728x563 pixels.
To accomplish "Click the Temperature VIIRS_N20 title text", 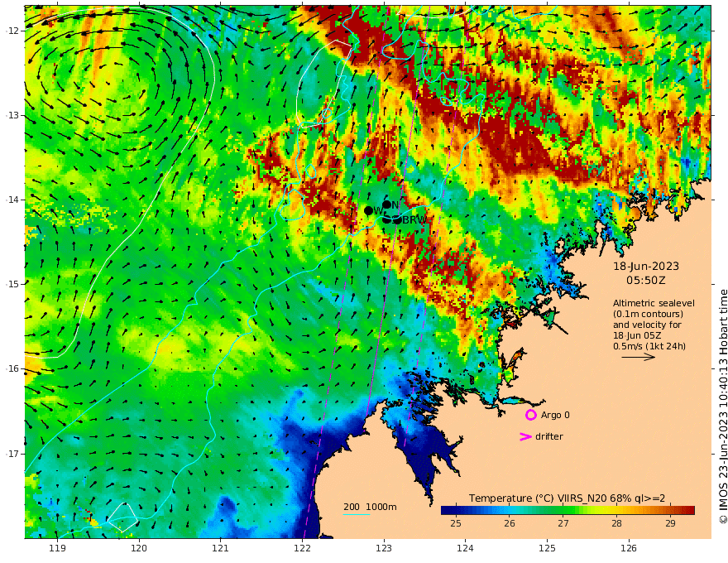I will (x=567, y=498).
